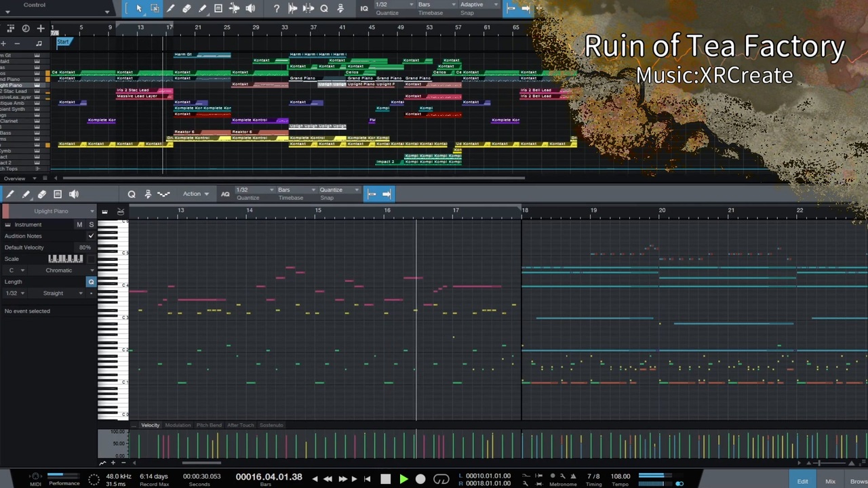Select the Paint pencil tool in editor toolbar

pyautogui.click(x=26, y=195)
